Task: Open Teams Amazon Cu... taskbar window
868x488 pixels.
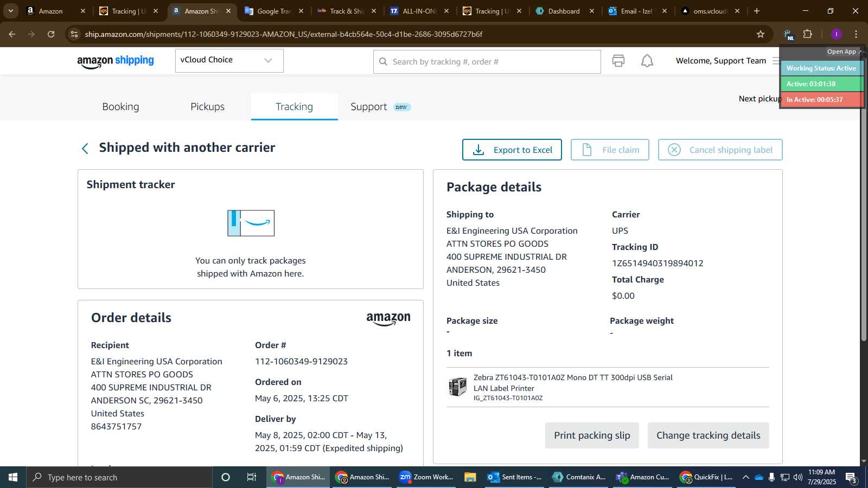Action: point(643,477)
